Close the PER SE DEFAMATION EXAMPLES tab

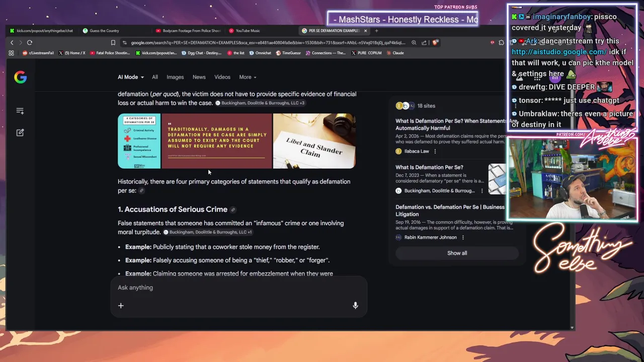click(x=365, y=31)
